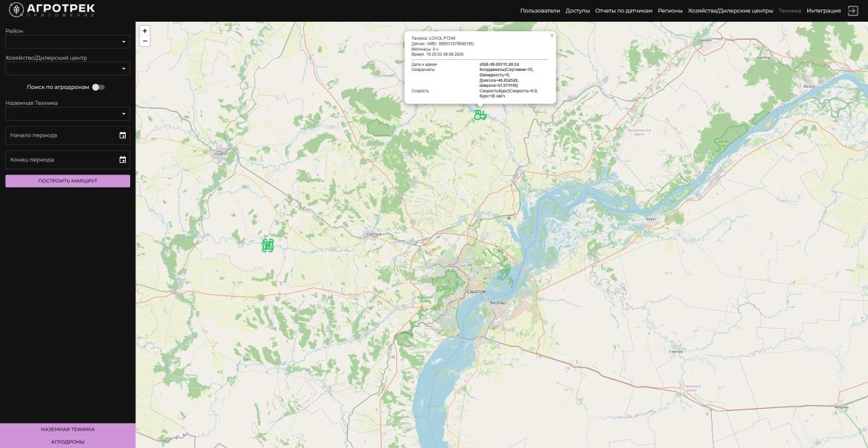This screenshot has height=448, width=868.
Task: Close the LOVOL P7240 info popup
Action: 551,35
